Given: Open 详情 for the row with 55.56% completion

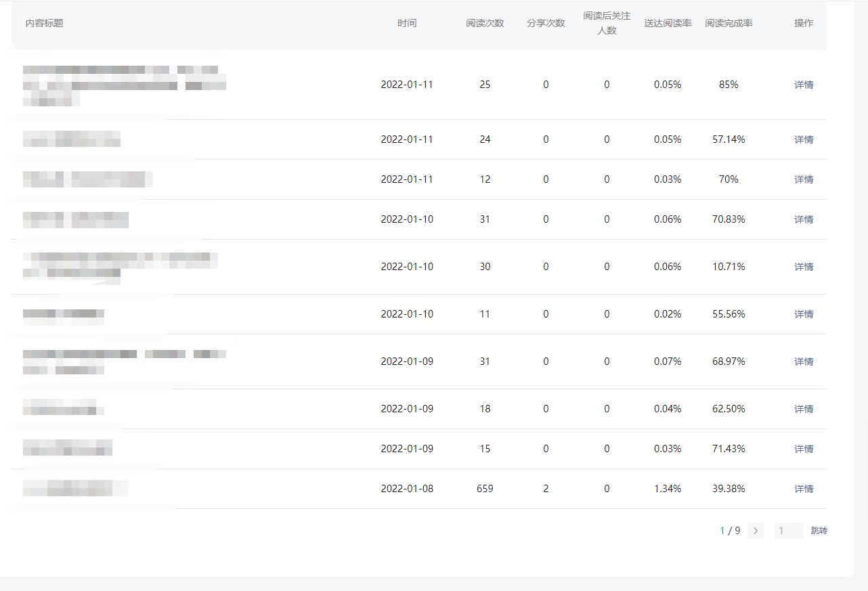Looking at the screenshot, I should click(x=804, y=314).
